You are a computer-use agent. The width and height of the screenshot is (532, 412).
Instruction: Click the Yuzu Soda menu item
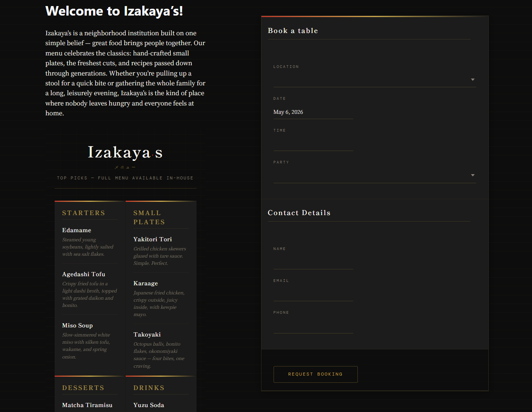click(x=149, y=405)
